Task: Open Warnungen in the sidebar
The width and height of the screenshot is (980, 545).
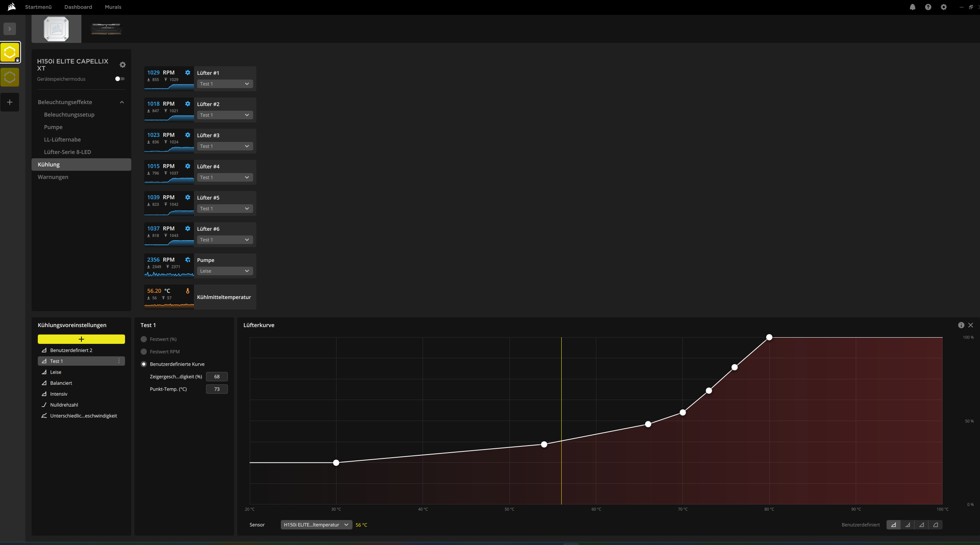Action: (53, 177)
